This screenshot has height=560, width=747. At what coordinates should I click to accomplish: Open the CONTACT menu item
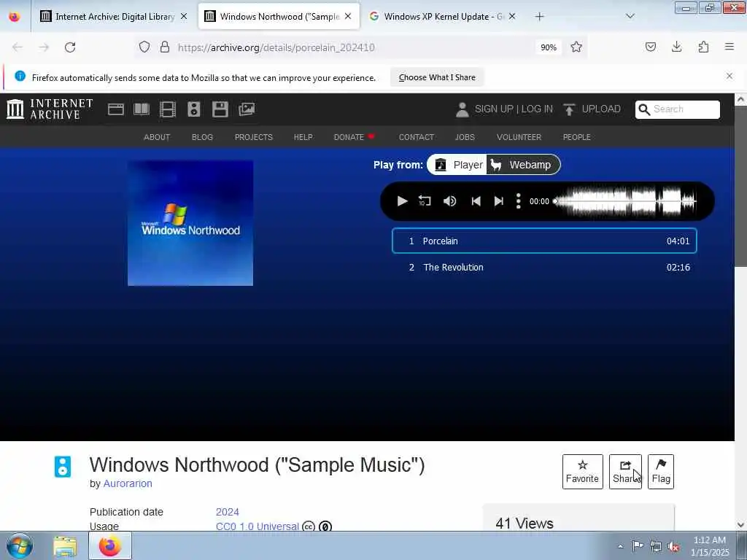(417, 137)
